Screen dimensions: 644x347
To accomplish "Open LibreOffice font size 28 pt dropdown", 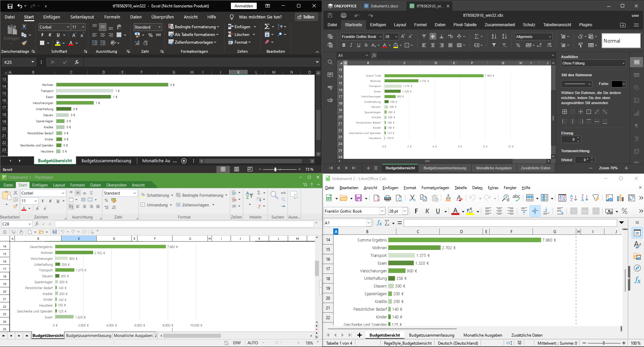I will [405, 211].
